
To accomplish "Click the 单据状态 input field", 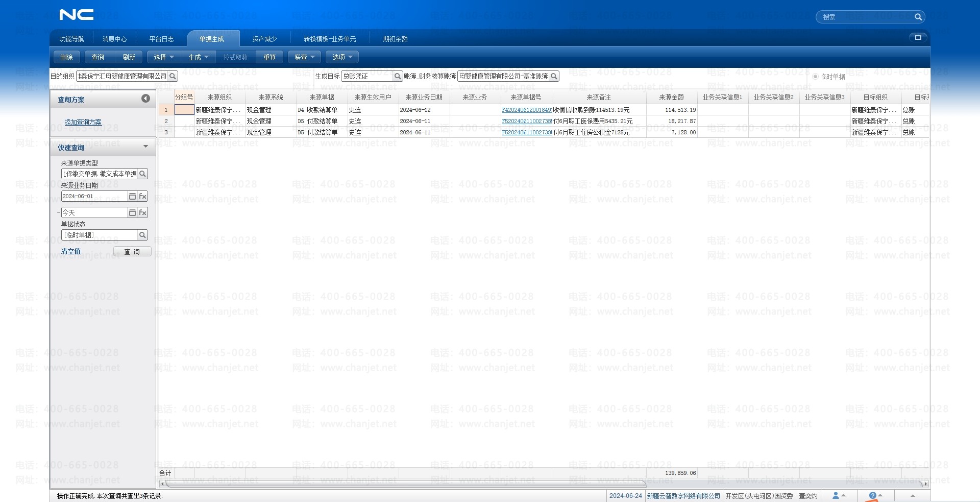I will (x=100, y=235).
